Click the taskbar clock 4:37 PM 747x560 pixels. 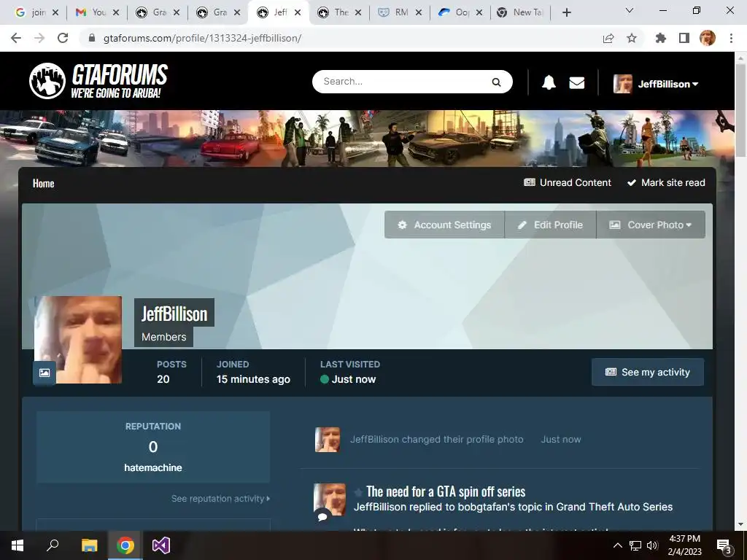click(x=684, y=539)
